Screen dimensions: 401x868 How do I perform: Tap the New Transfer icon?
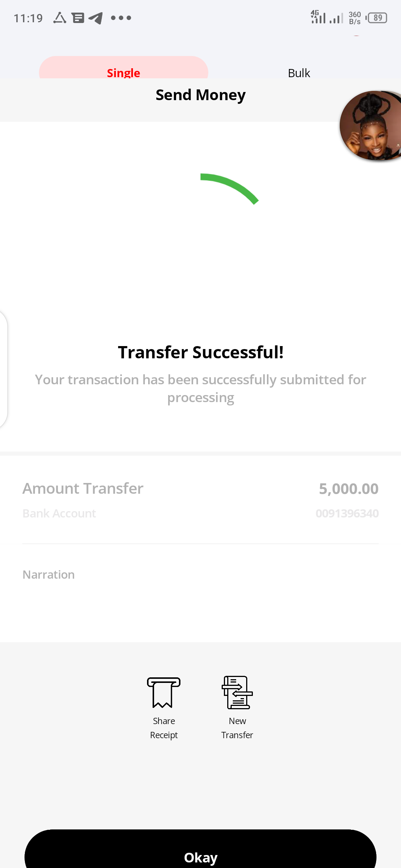237,692
